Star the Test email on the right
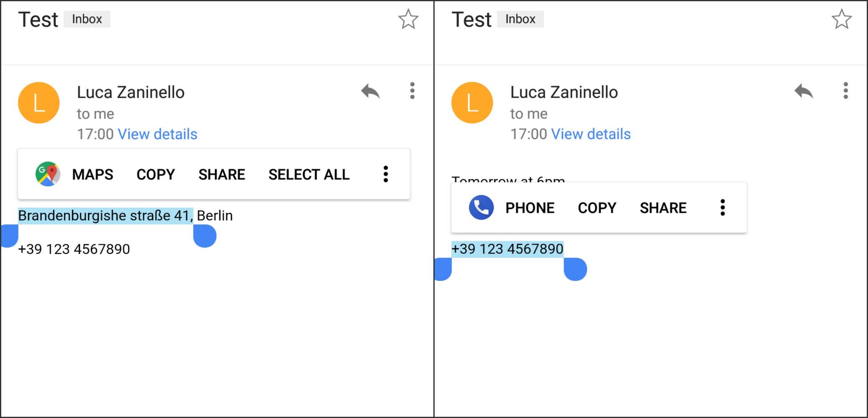Image resolution: width=868 pixels, height=418 pixels. tap(842, 19)
